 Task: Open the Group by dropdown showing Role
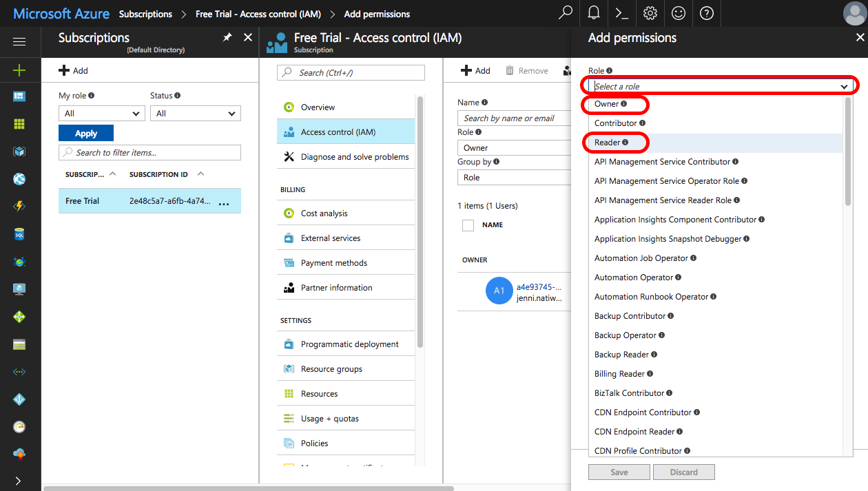514,178
